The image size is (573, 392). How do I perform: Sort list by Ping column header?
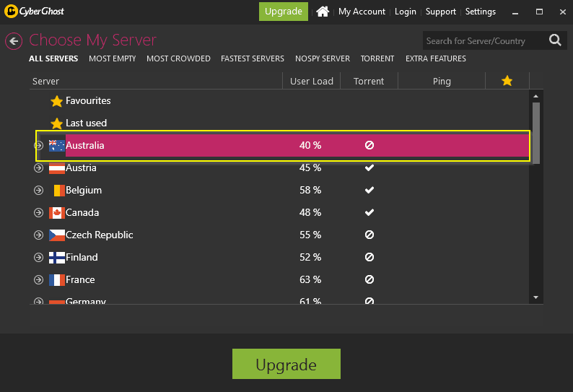point(442,81)
